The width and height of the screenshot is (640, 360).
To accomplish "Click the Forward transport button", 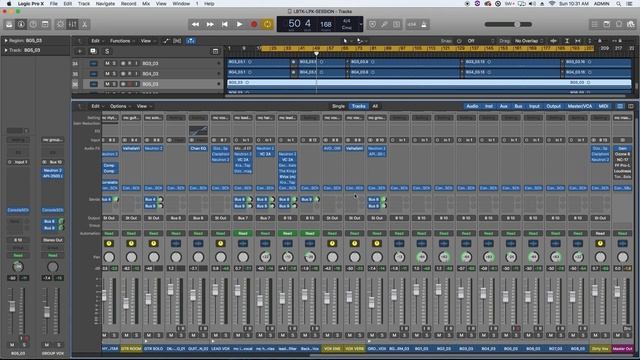I will point(210,24).
